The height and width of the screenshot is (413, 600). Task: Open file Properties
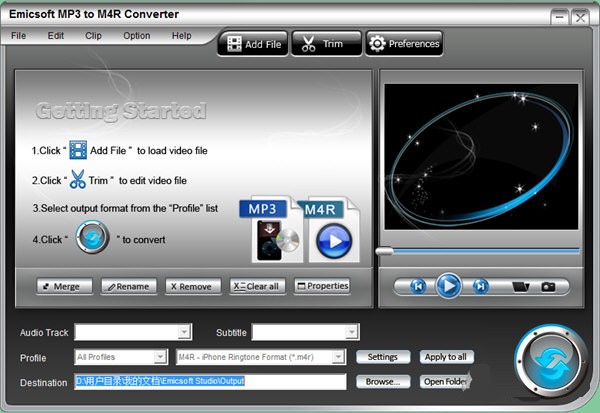(322, 286)
